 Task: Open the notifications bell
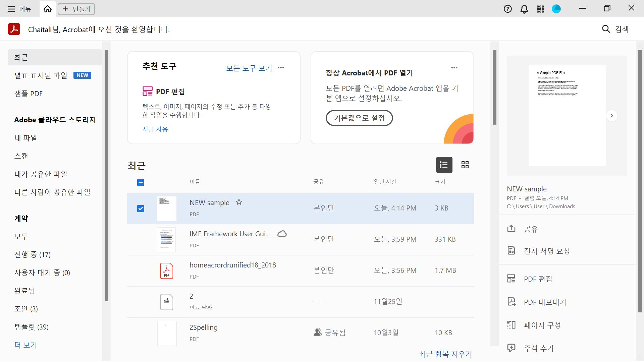tap(524, 9)
